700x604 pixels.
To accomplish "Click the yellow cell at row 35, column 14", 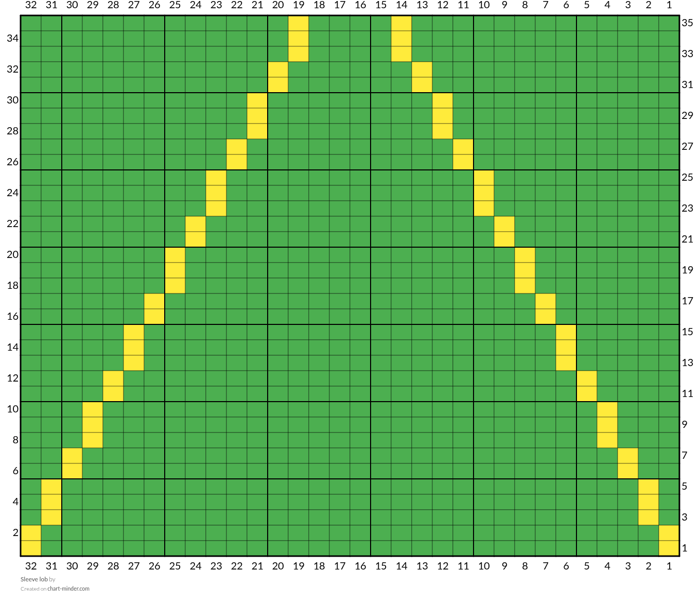I will (x=401, y=23).
